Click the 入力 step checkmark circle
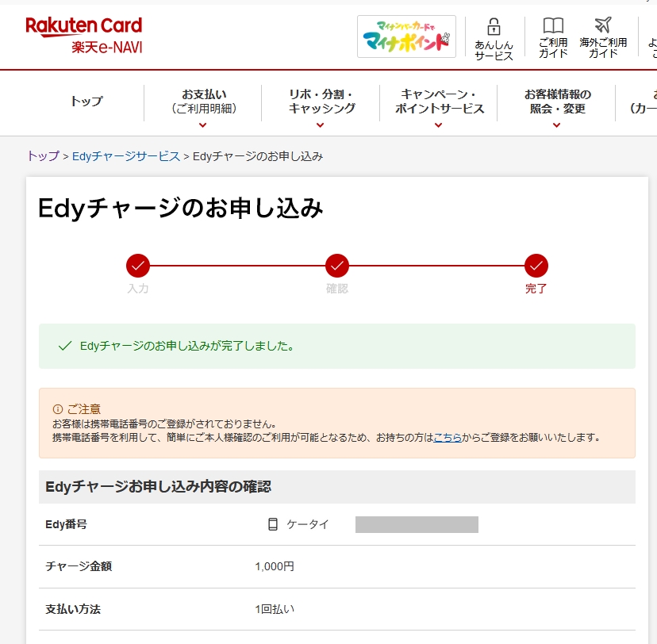Screen dimensions: 657x644 (x=138, y=266)
